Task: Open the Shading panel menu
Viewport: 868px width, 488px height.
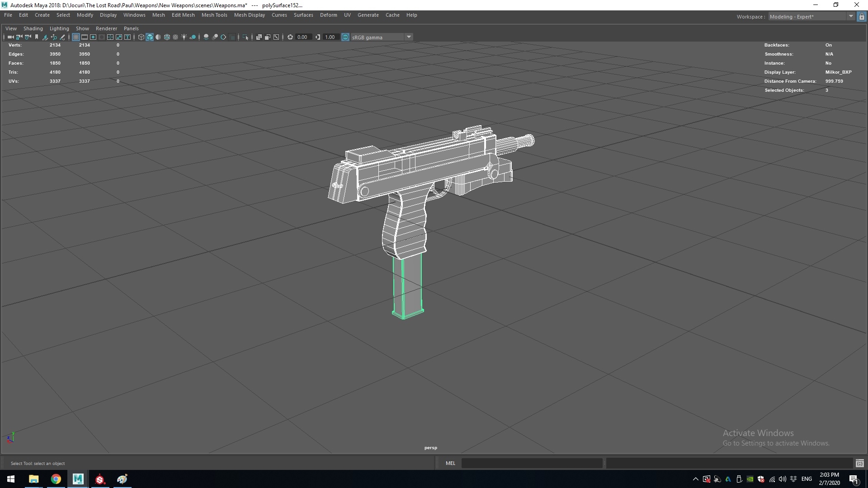Action: (x=33, y=28)
